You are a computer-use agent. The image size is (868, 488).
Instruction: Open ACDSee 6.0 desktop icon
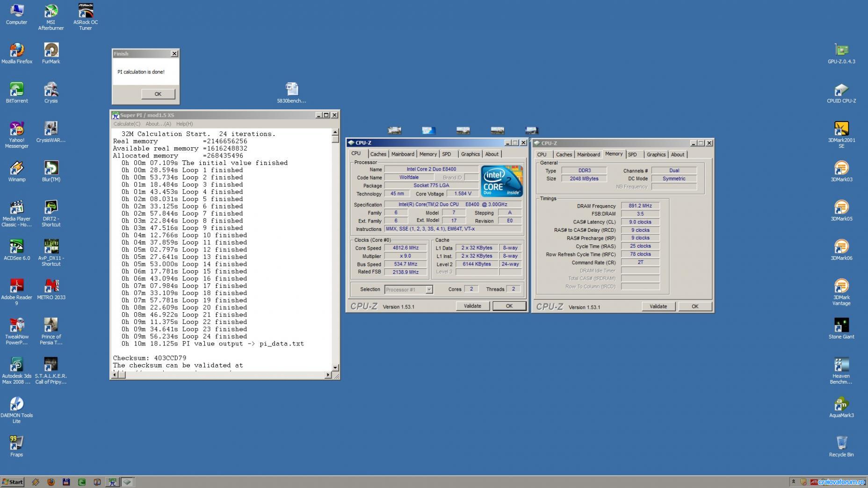(17, 250)
